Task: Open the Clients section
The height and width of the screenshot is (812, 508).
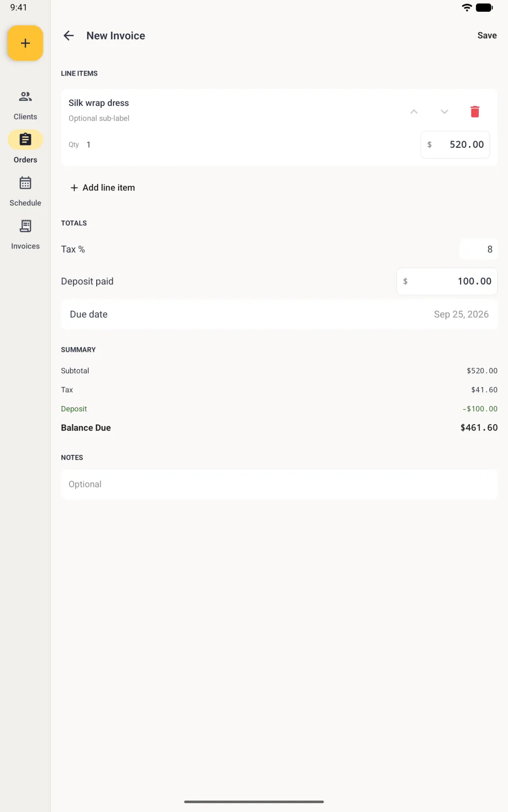Action: pos(25,105)
